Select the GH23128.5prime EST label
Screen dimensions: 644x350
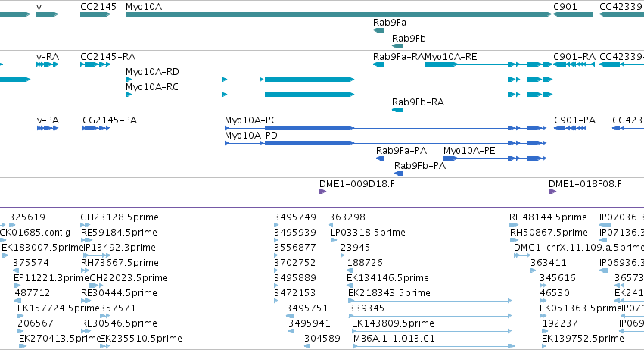point(120,217)
